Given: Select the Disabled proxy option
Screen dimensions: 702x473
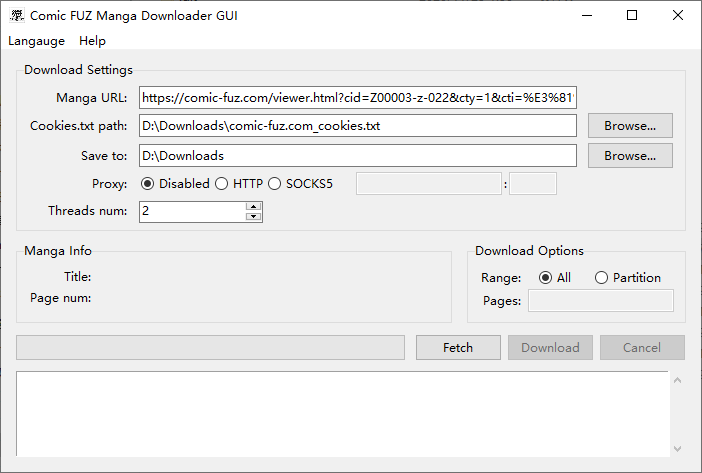Looking at the screenshot, I should (175, 184).
